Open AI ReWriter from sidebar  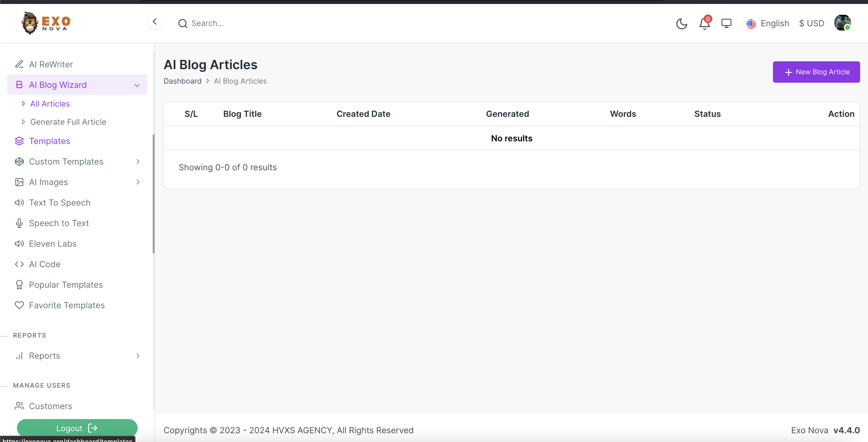(51, 64)
